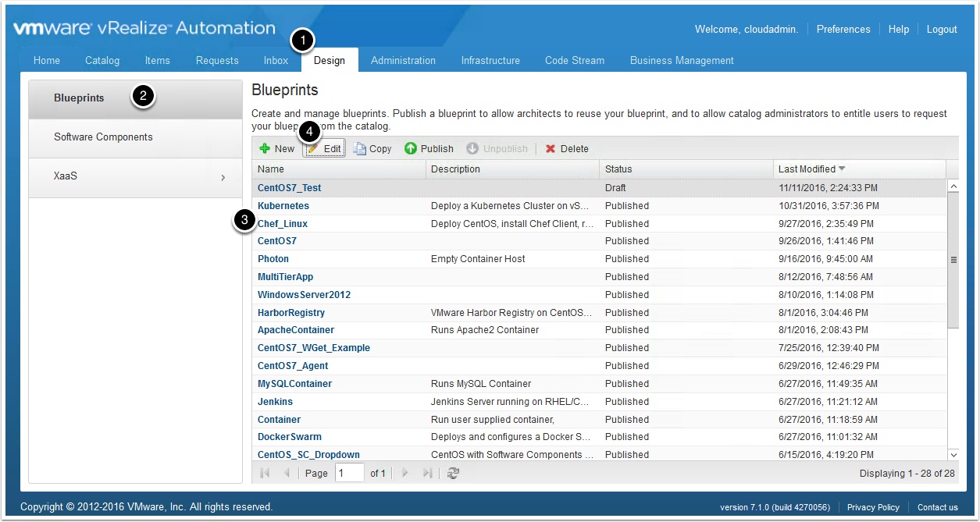Image resolution: width=980 pixels, height=522 pixels.
Task: Select the Design tab
Action: pos(330,60)
